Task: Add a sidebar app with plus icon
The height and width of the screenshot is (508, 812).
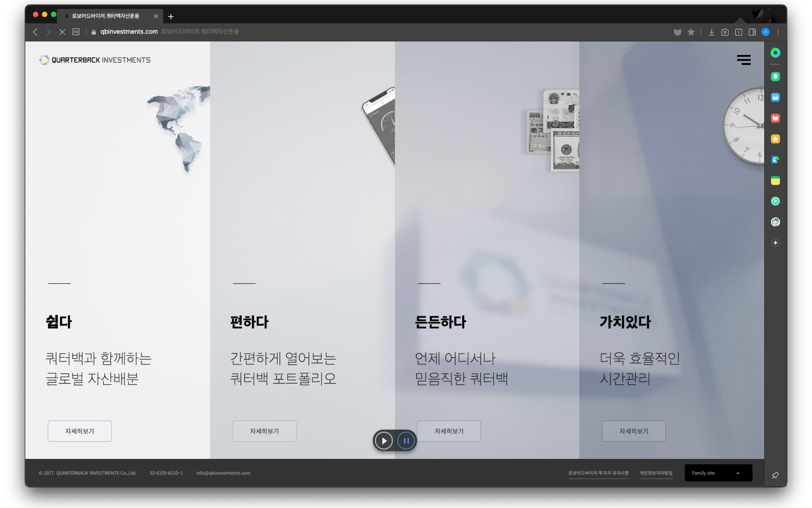Action: click(x=775, y=243)
